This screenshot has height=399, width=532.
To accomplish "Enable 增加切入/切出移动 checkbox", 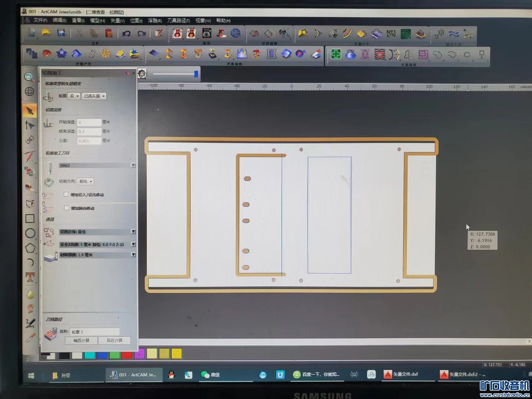I will [x=66, y=195].
